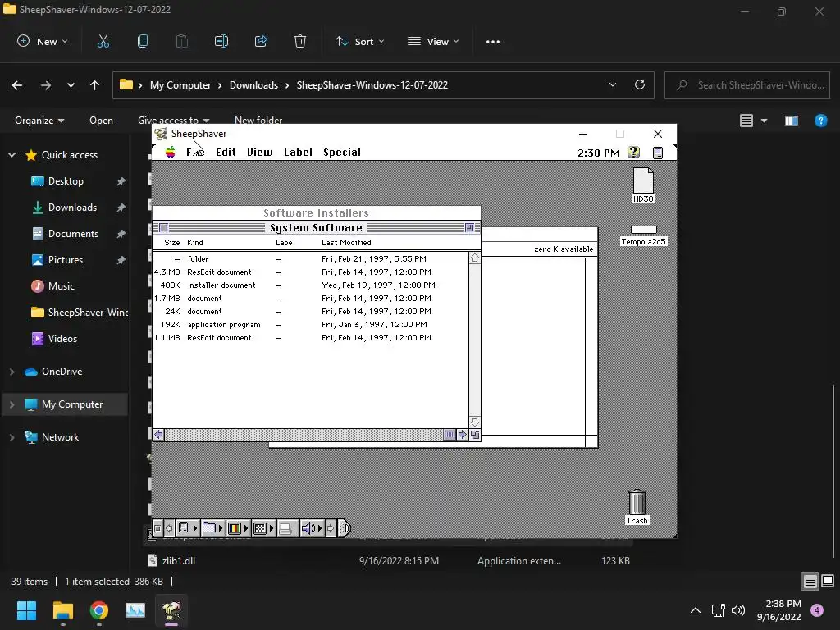The width and height of the screenshot is (840, 630).
Task: Click the Search SheepShaver-Windows search box
Action: [747, 85]
